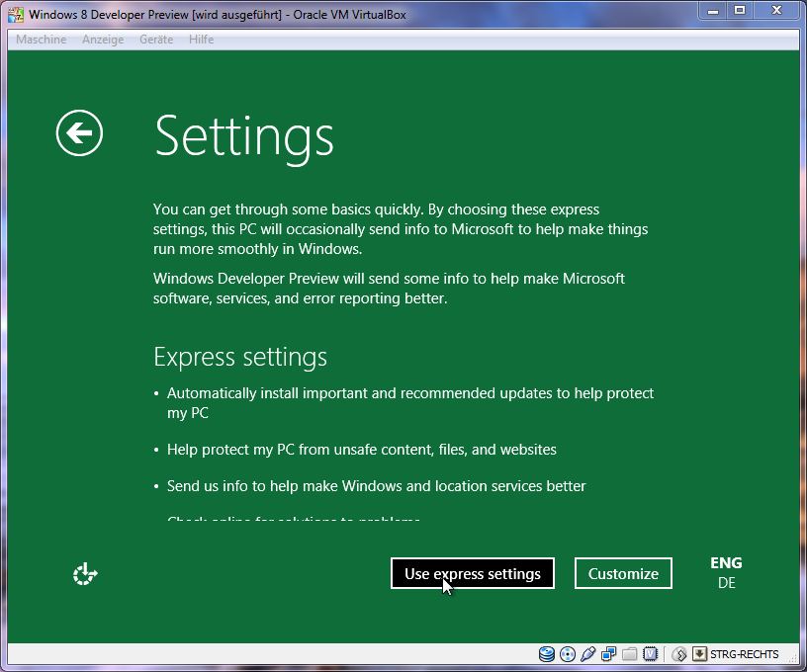The width and height of the screenshot is (807, 672).
Task: Open the Geräte menu
Action: pos(156,40)
